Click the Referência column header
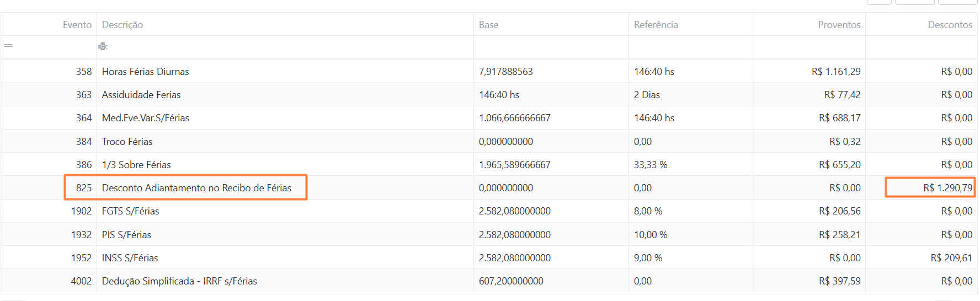The width and height of the screenshot is (980, 301). pyautogui.click(x=656, y=25)
